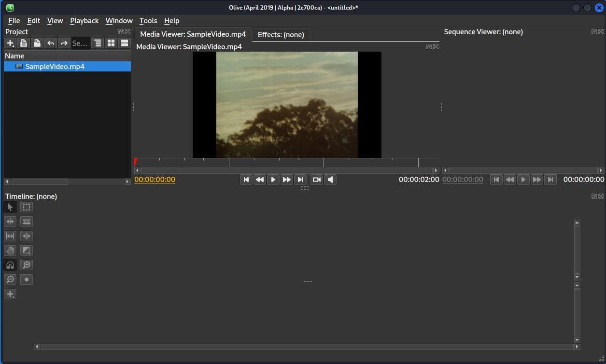Click the Redo arrow in Project toolbar
Screen dimensions: 606x364
(x=64, y=43)
